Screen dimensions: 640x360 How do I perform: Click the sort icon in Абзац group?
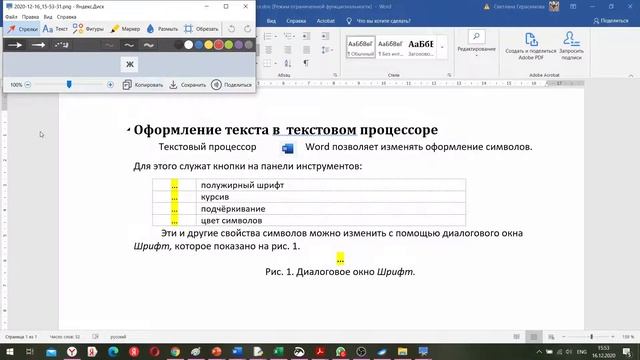point(288,63)
